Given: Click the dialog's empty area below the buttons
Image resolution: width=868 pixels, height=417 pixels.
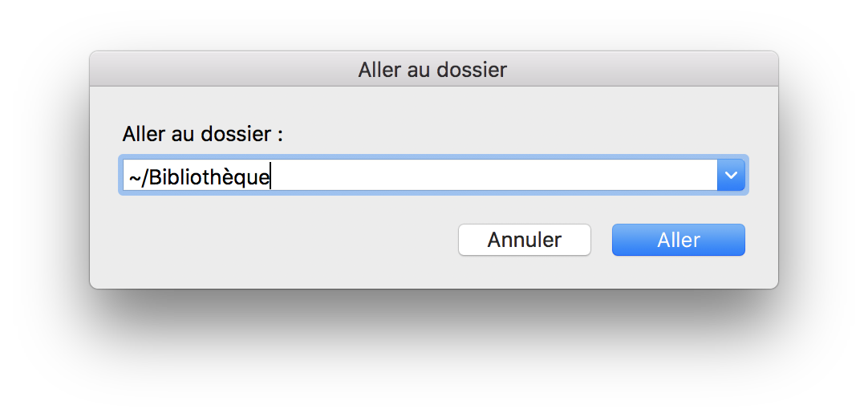Looking at the screenshot, I should 433,273.
